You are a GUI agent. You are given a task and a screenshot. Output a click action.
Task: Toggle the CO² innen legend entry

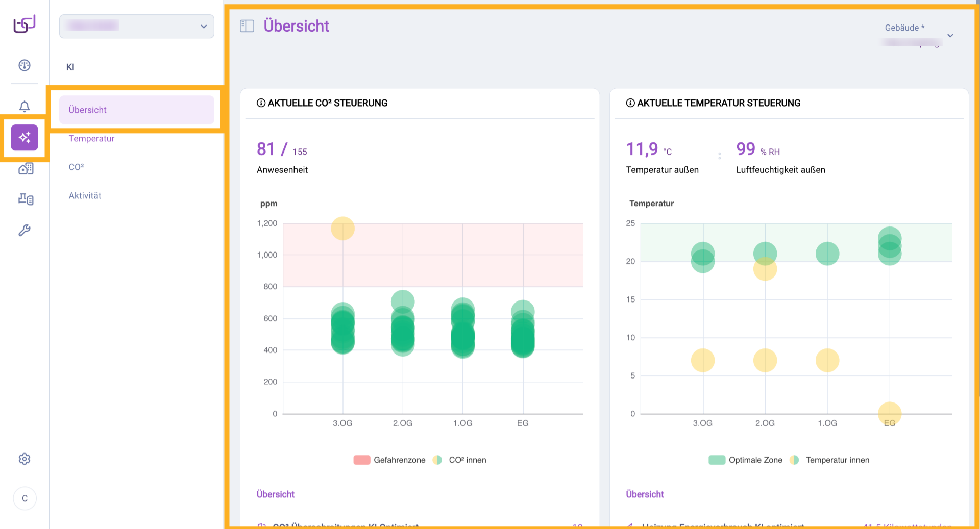click(459, 460)
